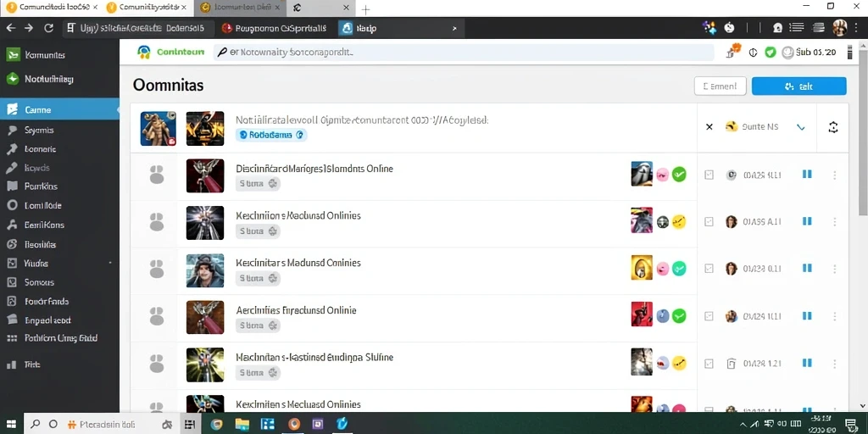Pause the Disciniñard Mariges row

[807, 175]
